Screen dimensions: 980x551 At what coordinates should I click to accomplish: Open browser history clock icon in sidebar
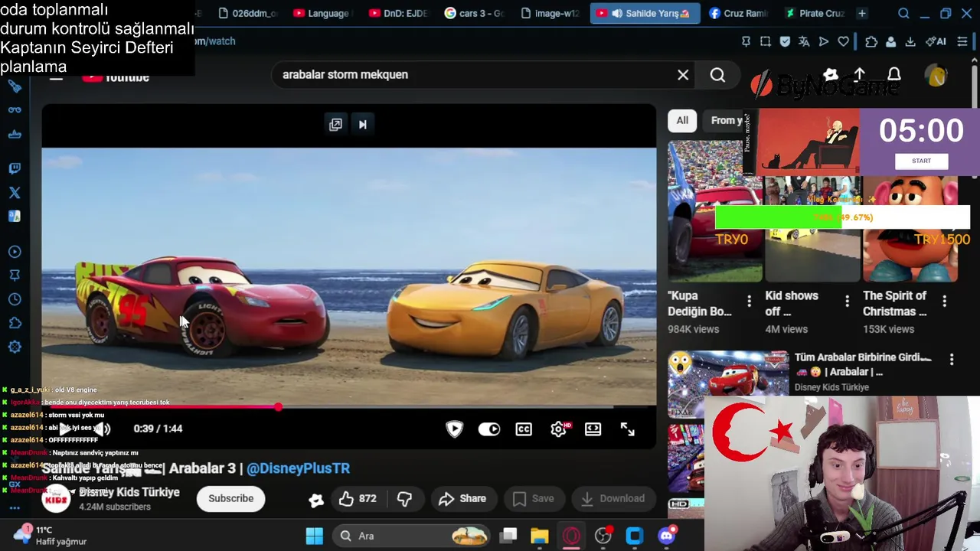[15, 299]
